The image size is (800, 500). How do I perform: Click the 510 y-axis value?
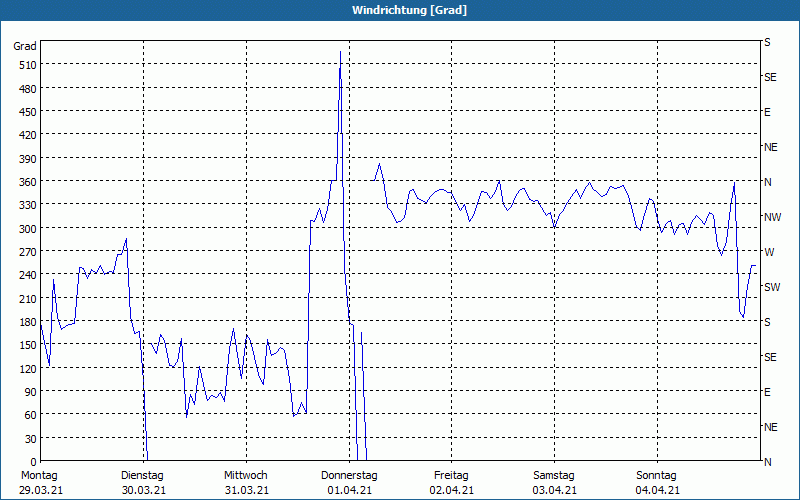click(27, 65)
